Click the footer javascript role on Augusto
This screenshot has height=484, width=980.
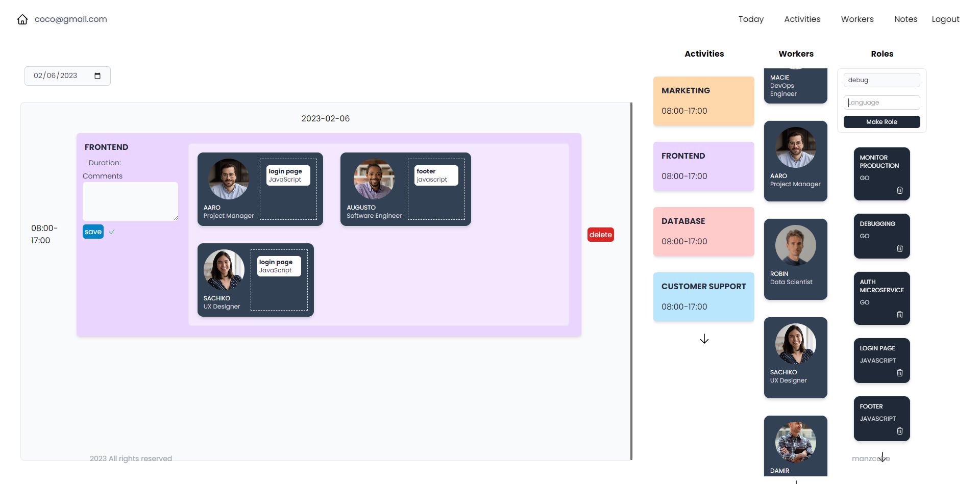click(436, 175)
